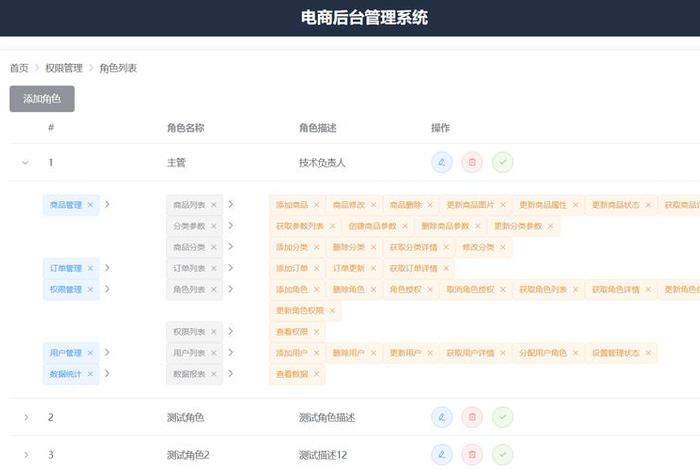Remove the gray 角色列表 tag
Viewport: 700px width, 470px height.
pos(213,290)
